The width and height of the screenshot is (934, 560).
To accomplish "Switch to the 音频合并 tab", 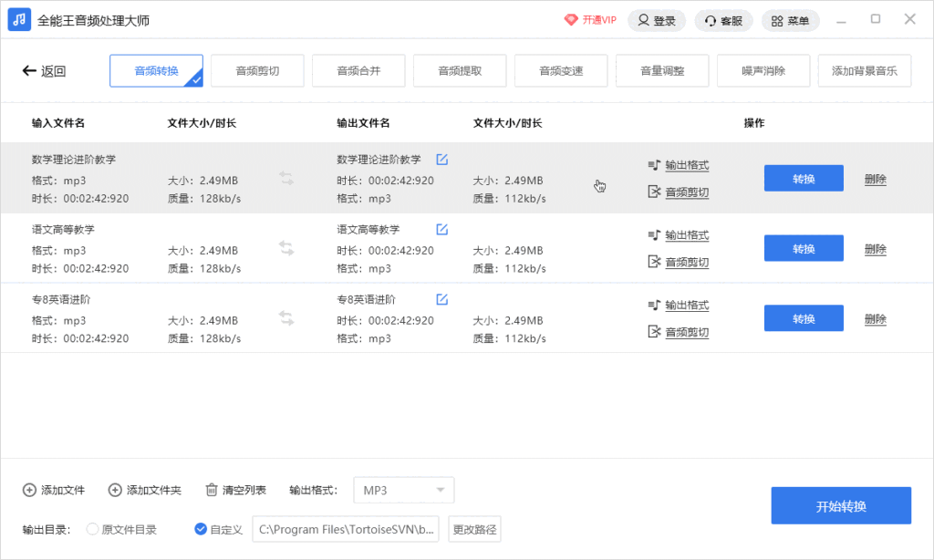I will (x=358, y=70).
